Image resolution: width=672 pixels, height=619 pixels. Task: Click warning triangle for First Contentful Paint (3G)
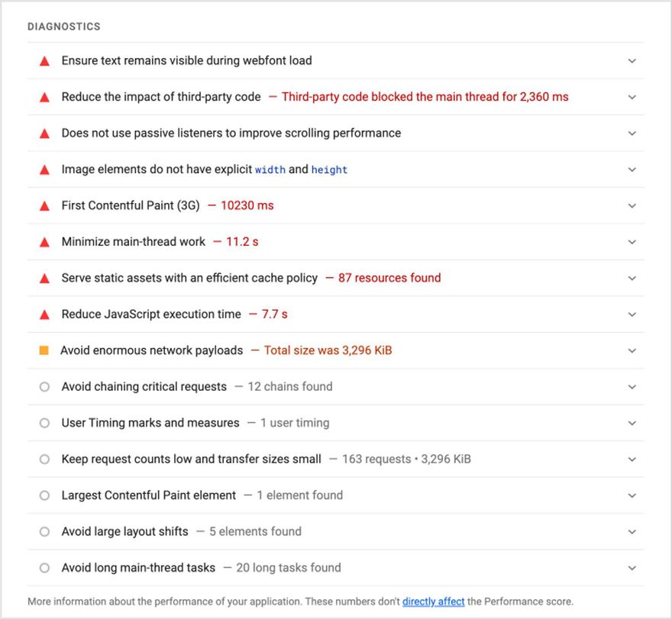pyautogui.click(x=44, y=206)
